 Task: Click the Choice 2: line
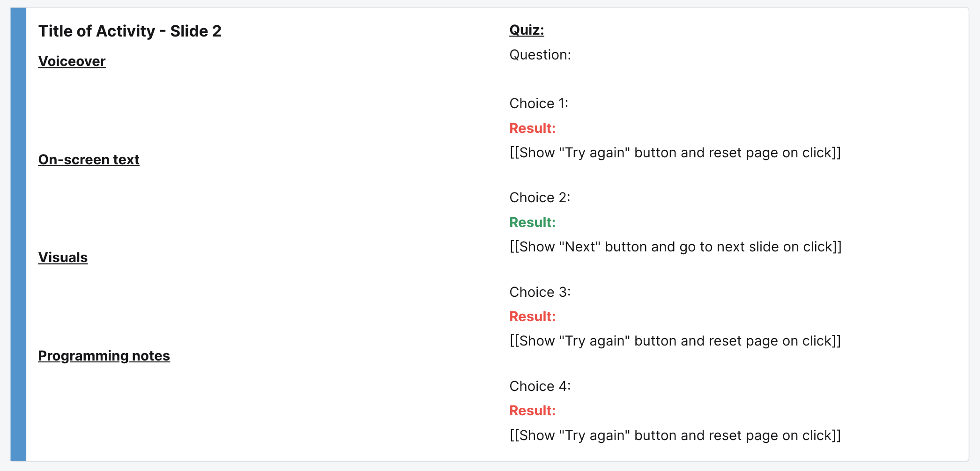tap(540, 198)
